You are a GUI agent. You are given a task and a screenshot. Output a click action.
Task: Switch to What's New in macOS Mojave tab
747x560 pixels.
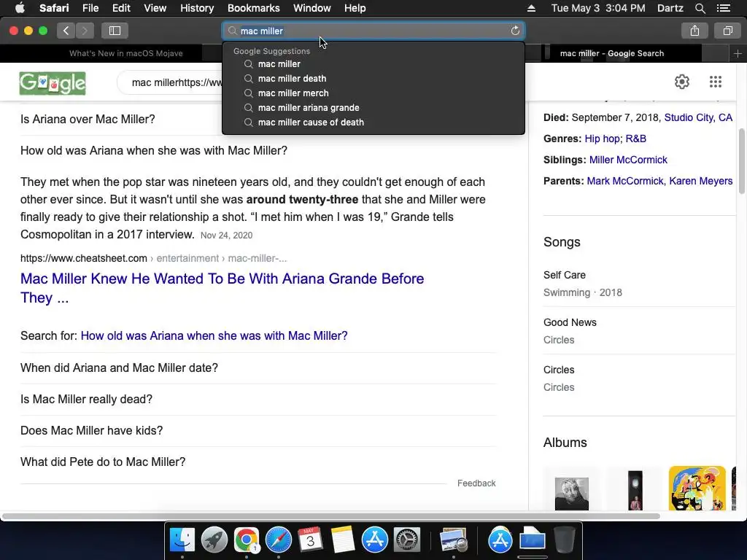coord(125,54)
